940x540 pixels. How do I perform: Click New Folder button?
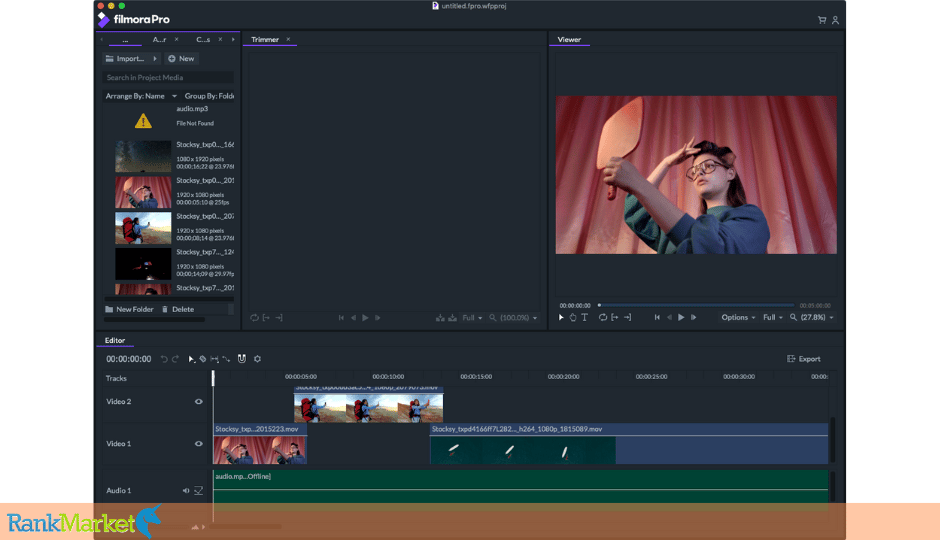[129, 309]
